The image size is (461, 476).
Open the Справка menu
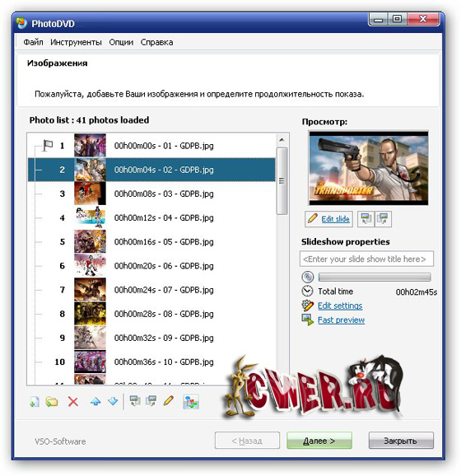tap(156, 42)
